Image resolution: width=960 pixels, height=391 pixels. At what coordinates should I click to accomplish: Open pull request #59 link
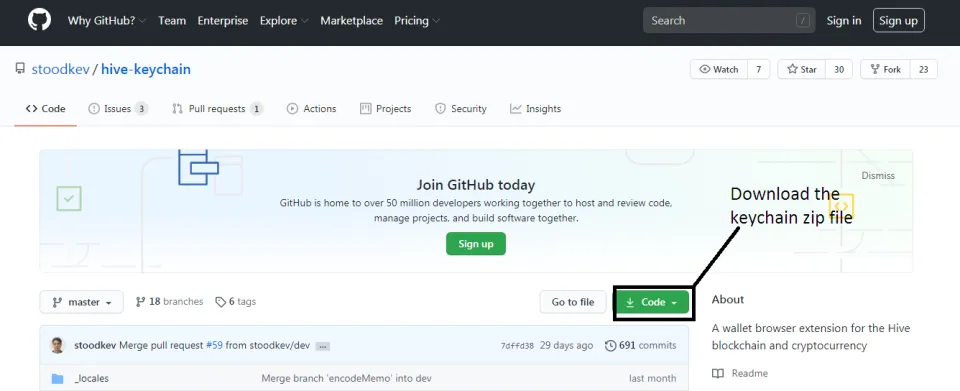click(214, 345)
